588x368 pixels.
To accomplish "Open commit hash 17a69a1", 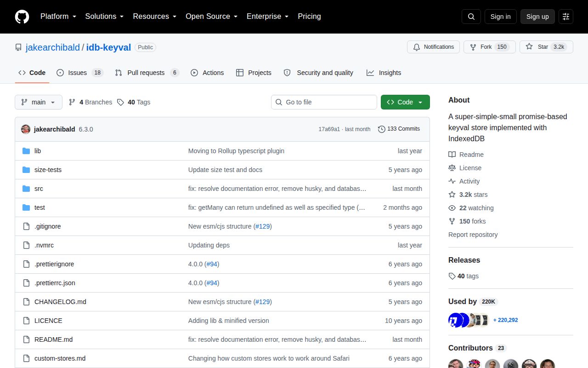I will coord(329,129).
